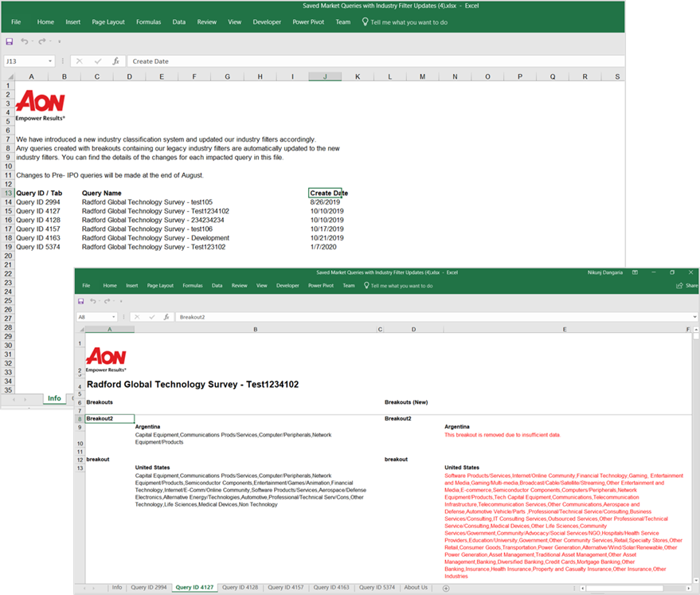
Task: Switch to Query ID 4163 sheet tab
Action: [331, 587]
